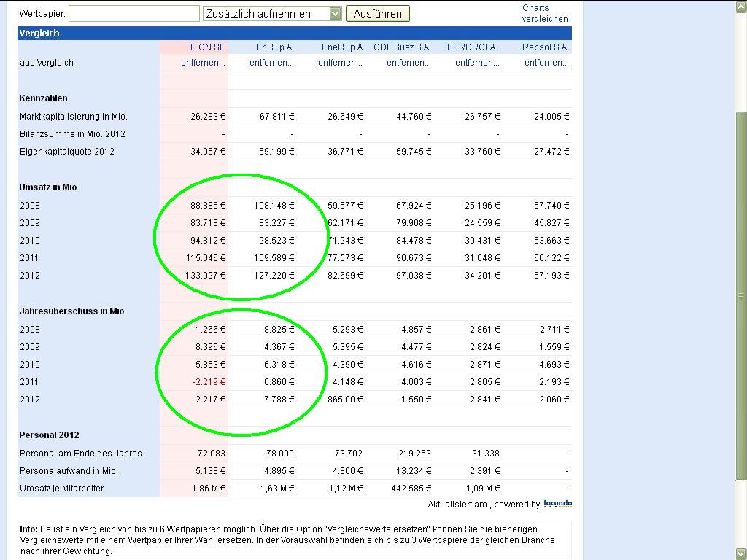
Task: Click the scrollbar up arrow icon
Action: 740,6
